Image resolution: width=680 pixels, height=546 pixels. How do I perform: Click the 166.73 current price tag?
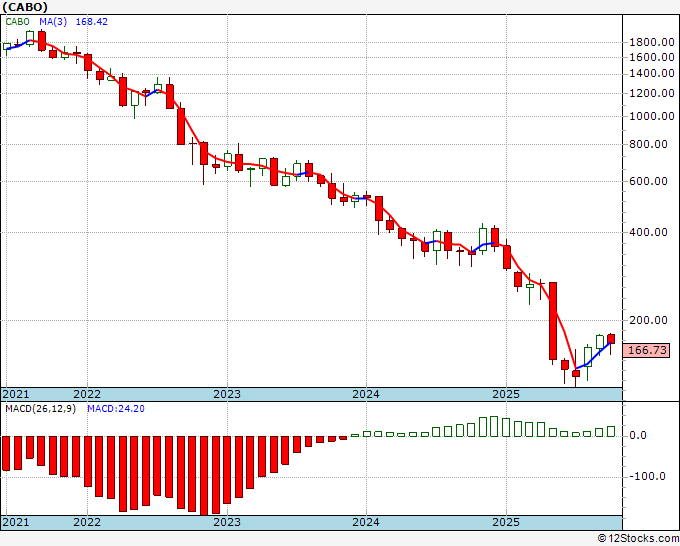pos(646,350)
